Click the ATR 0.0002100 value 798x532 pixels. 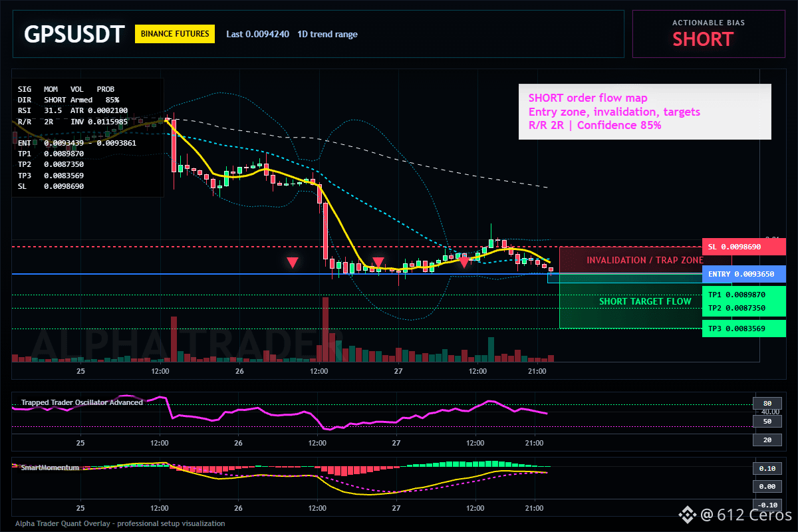point(98,110)
